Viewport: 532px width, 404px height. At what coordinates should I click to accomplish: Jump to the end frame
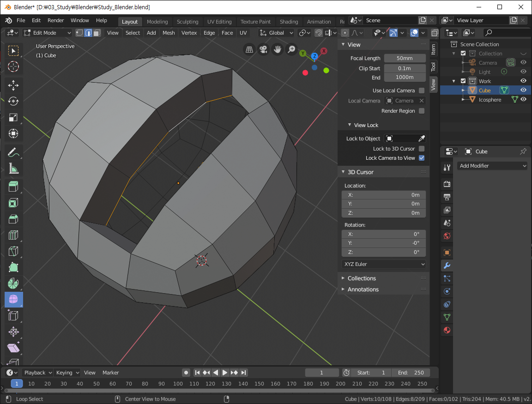[x=244, y=373]
